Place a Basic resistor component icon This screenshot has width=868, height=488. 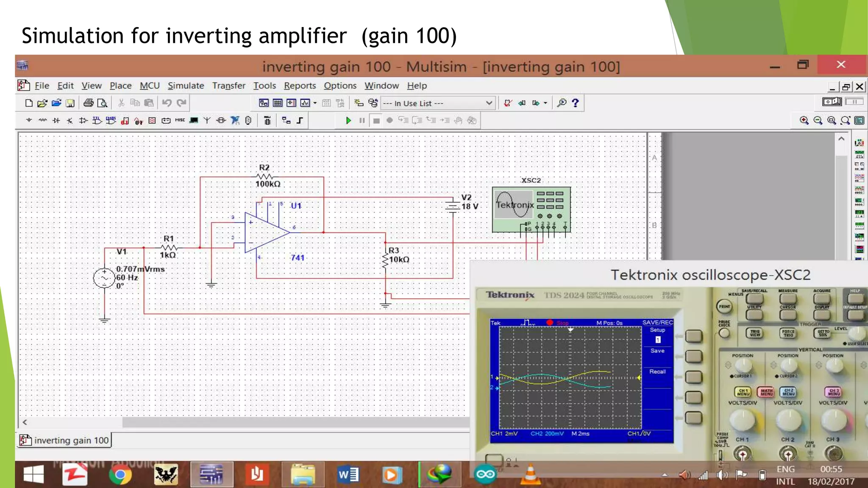42,120
